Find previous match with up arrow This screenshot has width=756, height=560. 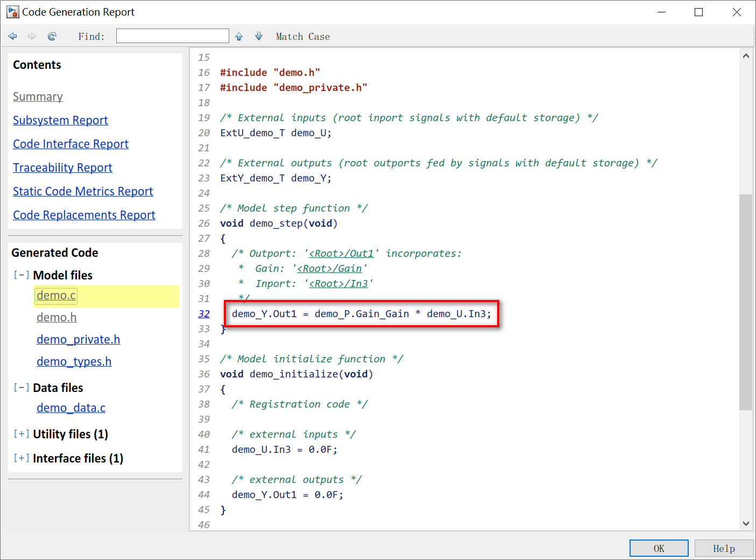click(239, 36)
